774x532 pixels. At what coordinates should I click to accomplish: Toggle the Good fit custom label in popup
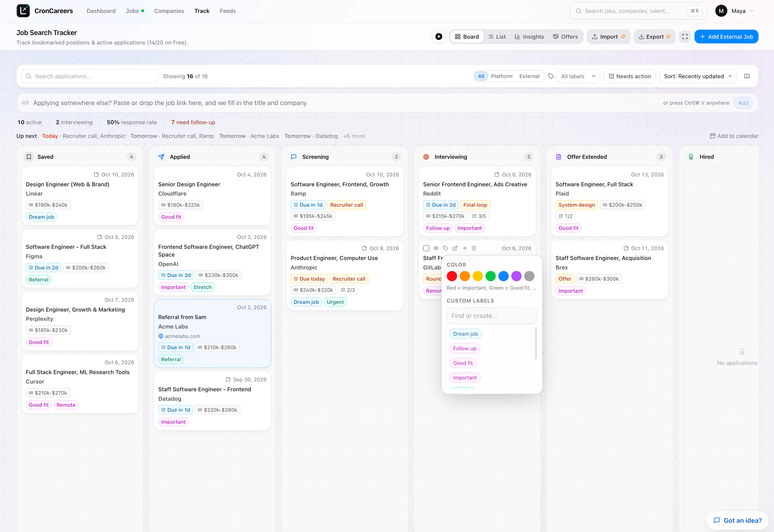(x=463, y=363)
